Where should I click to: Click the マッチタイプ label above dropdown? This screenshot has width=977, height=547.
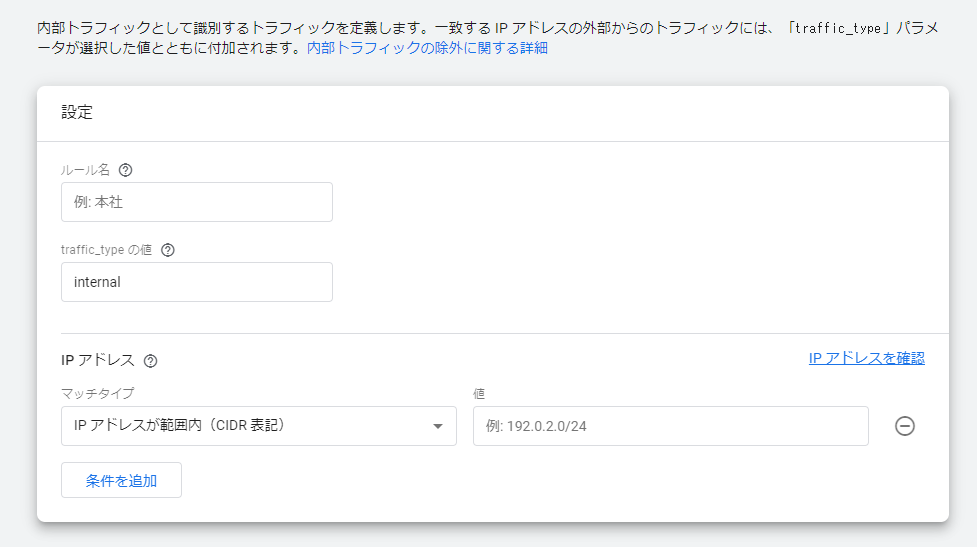98,394
